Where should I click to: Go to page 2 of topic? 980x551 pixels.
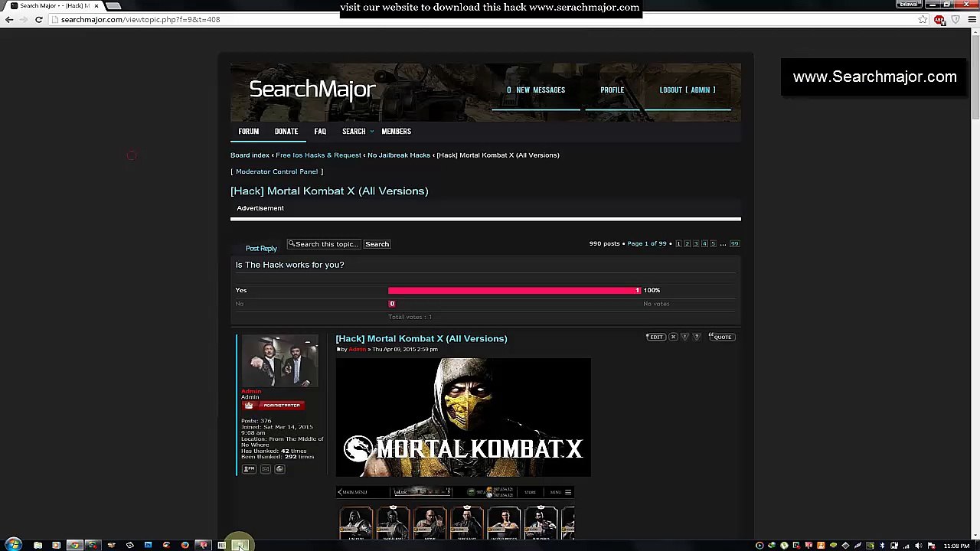[x=687, y=244]
